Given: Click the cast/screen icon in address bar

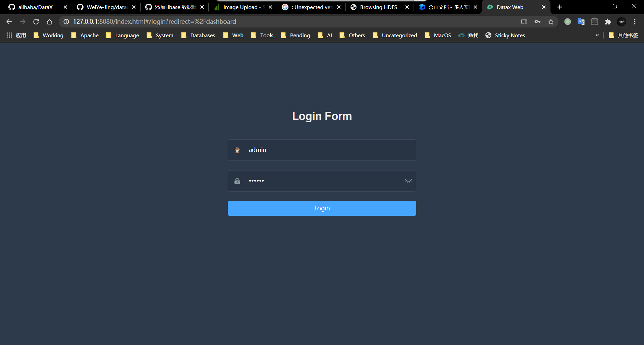Looking at the screenshot, I should click(x=524, y=22).
